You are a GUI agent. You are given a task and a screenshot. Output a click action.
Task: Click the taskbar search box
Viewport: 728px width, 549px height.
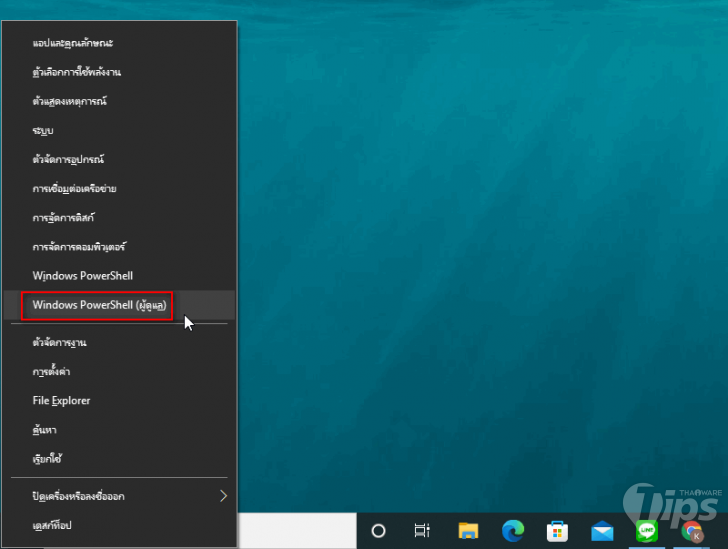(x=297, y=530)
